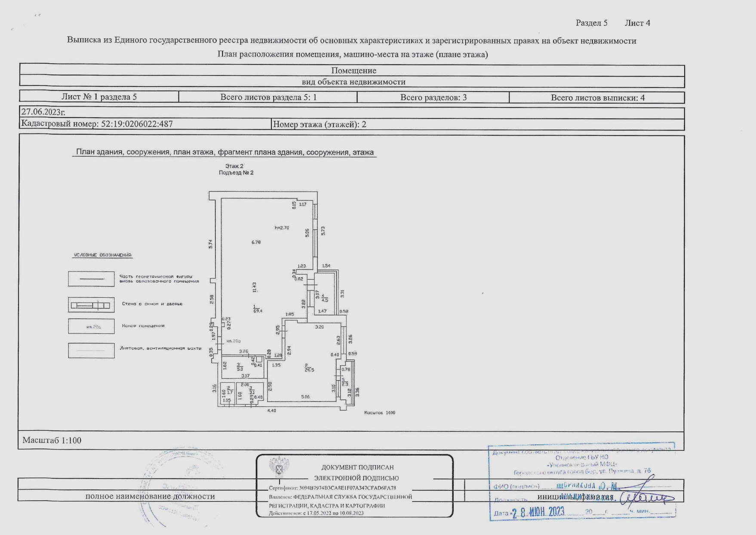Screen dimensions: 756x535
Task: Click the "Лист 4" page label
Action: 637,23
